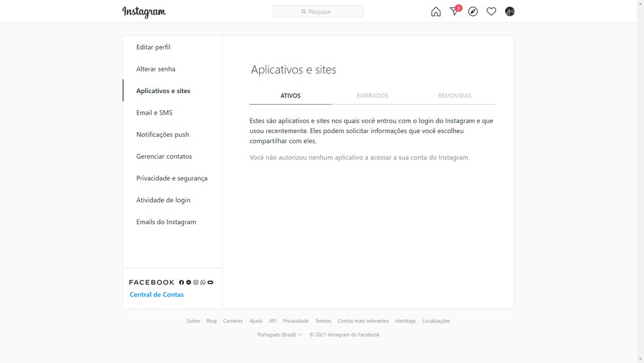Open the Explore compass icon

(473, 12)
